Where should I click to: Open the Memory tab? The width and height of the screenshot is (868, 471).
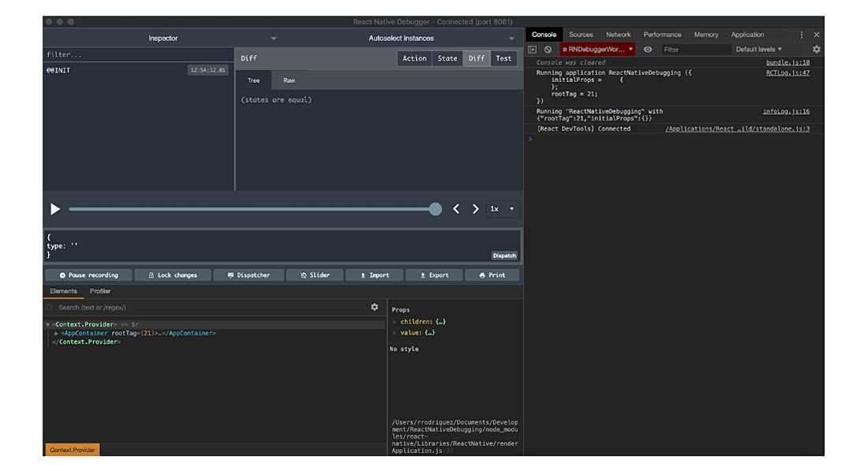point(705,34)
